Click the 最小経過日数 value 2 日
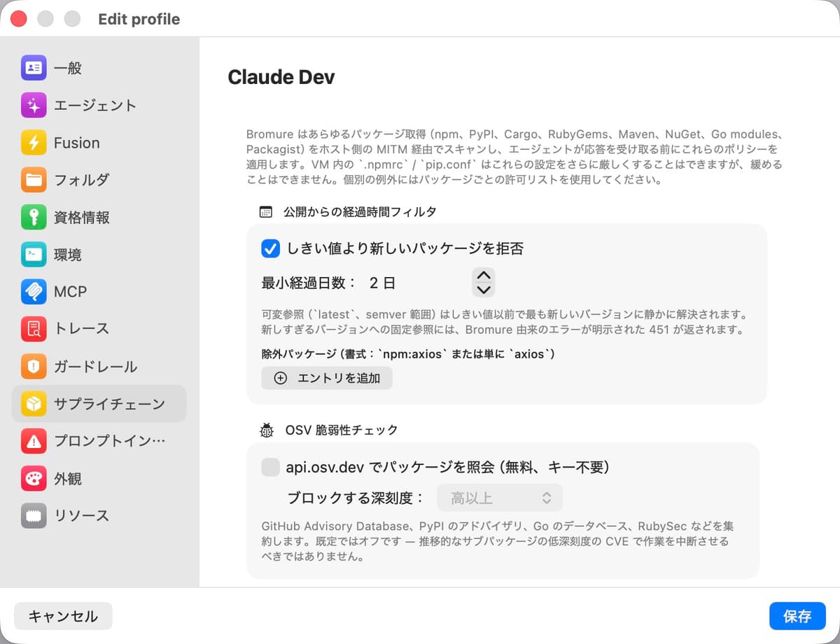Screen dimensions: 840x644 [x=382, y=283]
